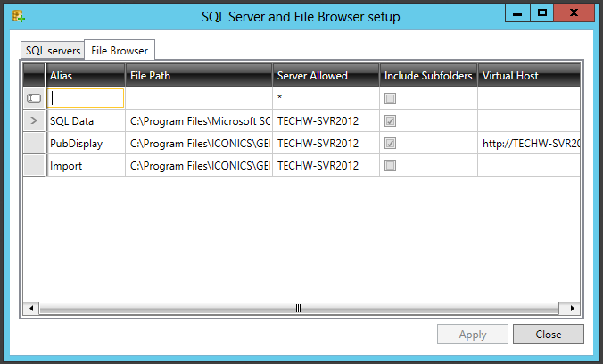Toggle Include Subfolders for the new row

point(390,98)
